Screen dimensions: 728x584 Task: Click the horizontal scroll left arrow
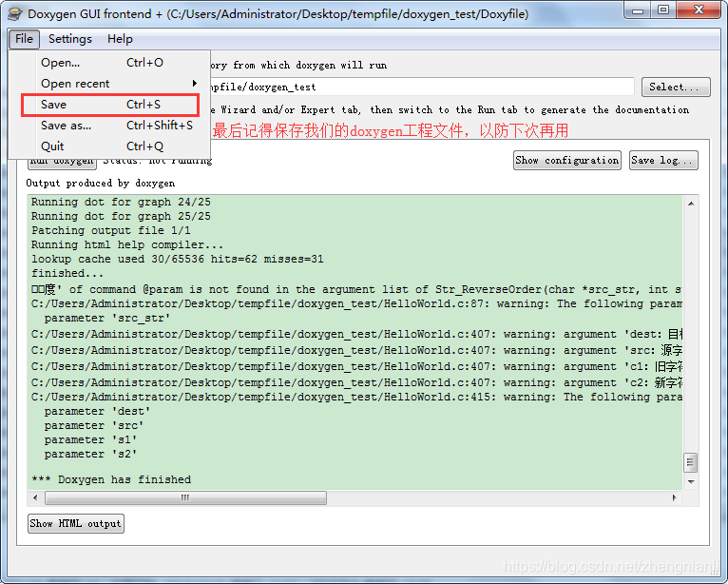pyautogui.click(x=35, y=498)
